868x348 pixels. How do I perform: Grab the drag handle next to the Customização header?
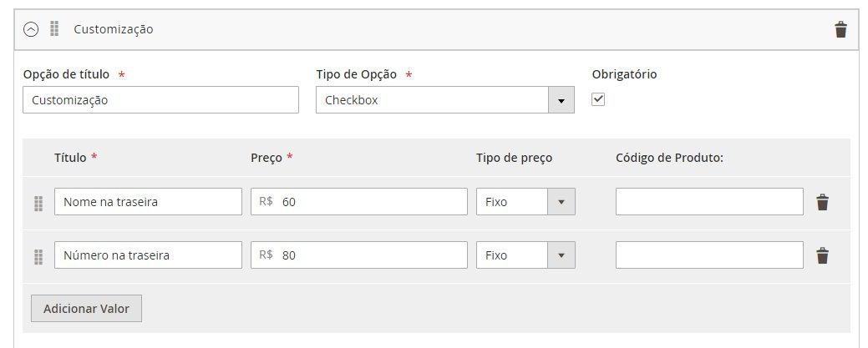click(x=54, y=28)
